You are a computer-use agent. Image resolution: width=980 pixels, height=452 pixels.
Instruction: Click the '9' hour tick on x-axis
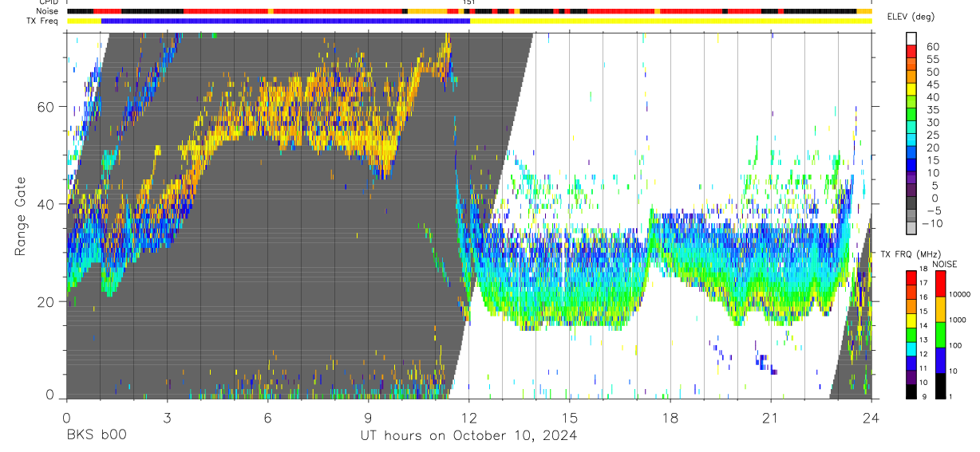(369, 418)
